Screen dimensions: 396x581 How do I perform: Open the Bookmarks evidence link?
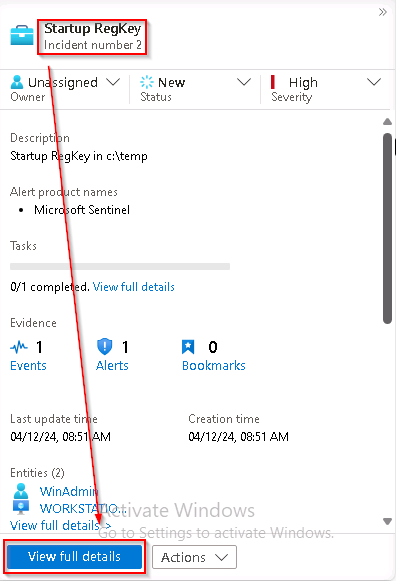[x=214, y=366]
